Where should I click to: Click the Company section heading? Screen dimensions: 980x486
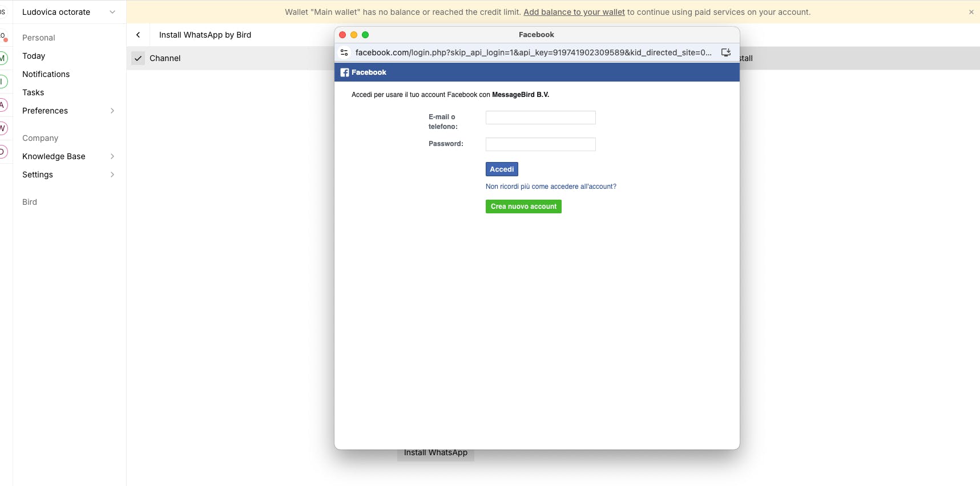point(40,138)
